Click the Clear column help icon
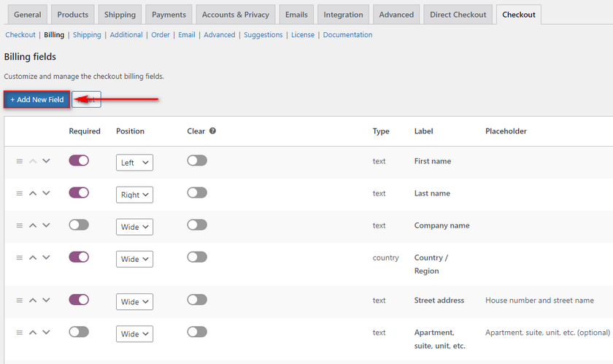 click(212, 131)
